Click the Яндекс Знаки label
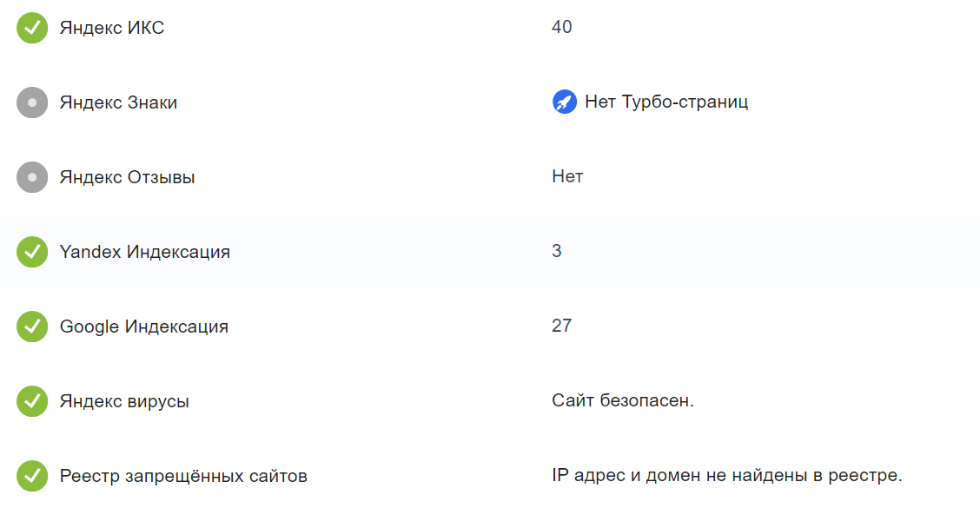980x528 pixels. (x=118, y=102)
